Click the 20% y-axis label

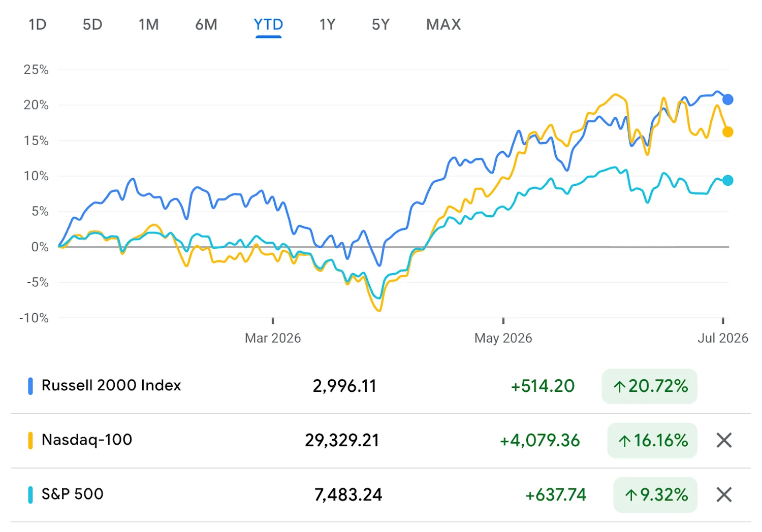click(x=36, y=105)
